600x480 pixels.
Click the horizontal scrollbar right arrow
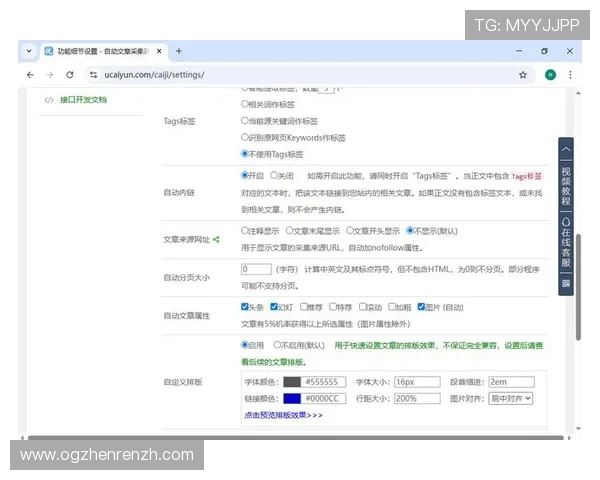pos(569,438)
